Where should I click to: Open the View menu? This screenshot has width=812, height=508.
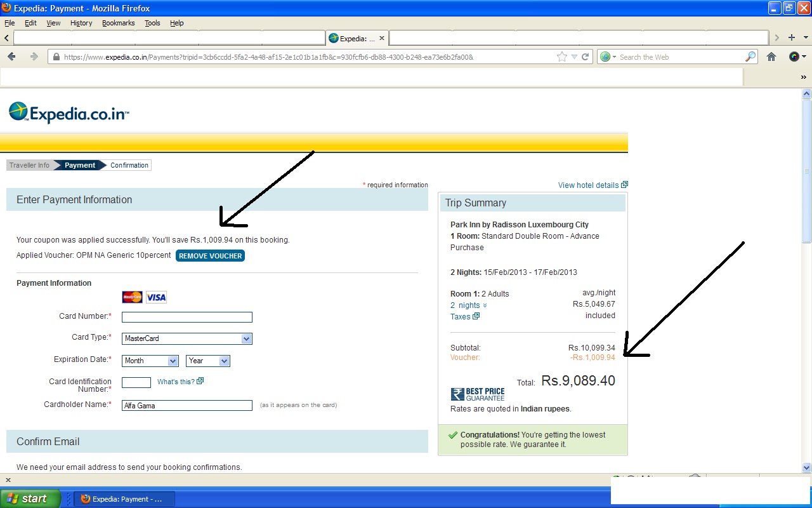tap(53, 23)
